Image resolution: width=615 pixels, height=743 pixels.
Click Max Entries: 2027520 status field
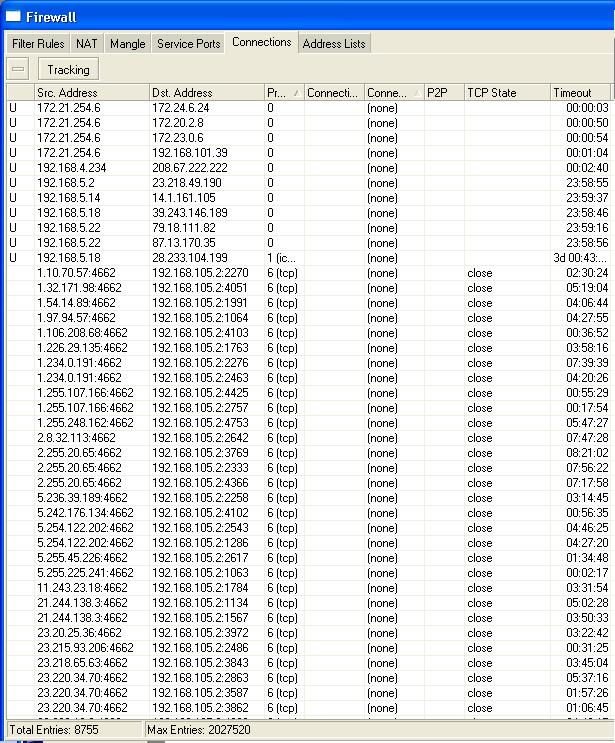[379, 729]
